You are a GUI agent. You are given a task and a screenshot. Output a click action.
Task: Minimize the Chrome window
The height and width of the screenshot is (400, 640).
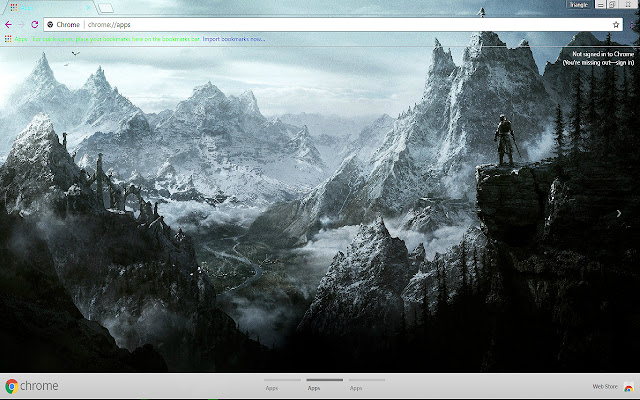(600, 4)
